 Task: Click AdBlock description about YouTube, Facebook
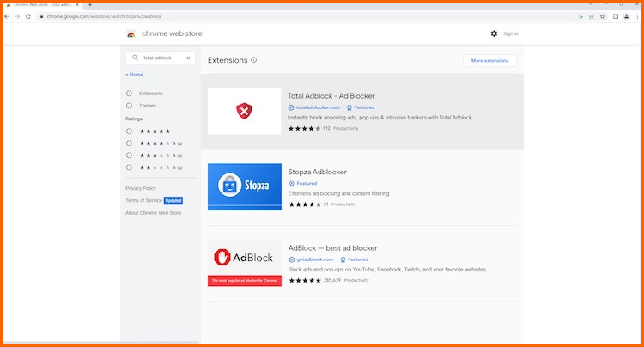coord(387,270)
